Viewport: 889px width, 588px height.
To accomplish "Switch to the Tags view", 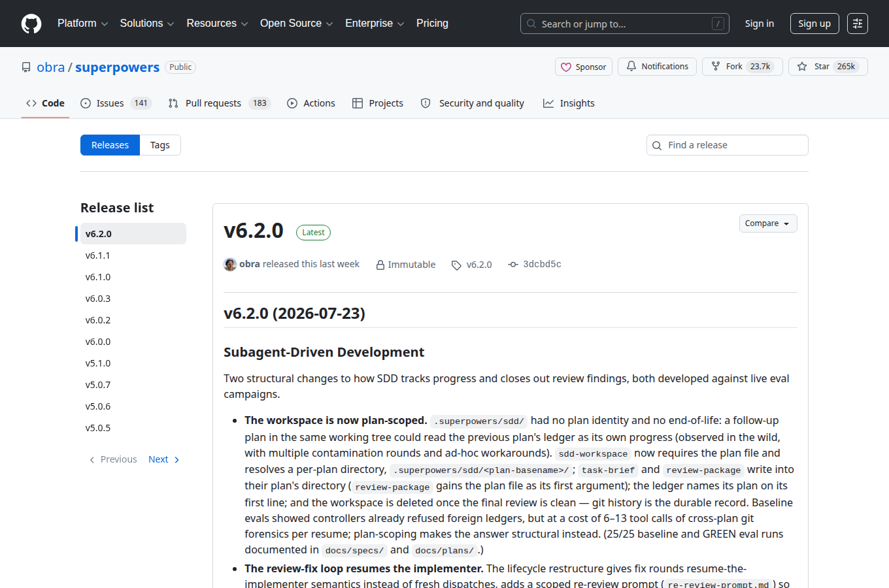I will (x=160, y=145).
